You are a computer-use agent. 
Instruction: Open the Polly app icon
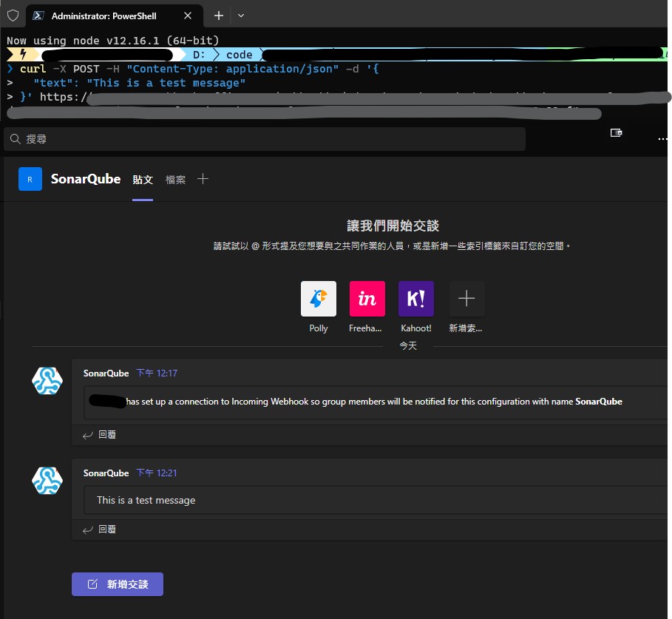point(319,299)
